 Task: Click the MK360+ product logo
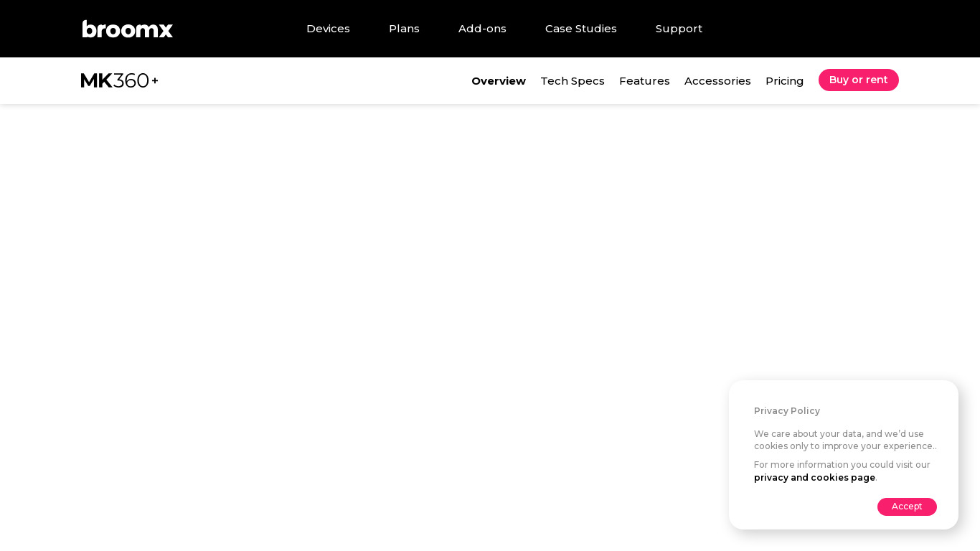(120, 80)
